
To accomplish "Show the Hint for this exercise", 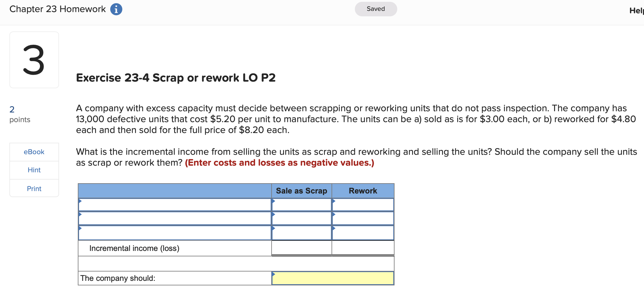I will pos(34,170).
